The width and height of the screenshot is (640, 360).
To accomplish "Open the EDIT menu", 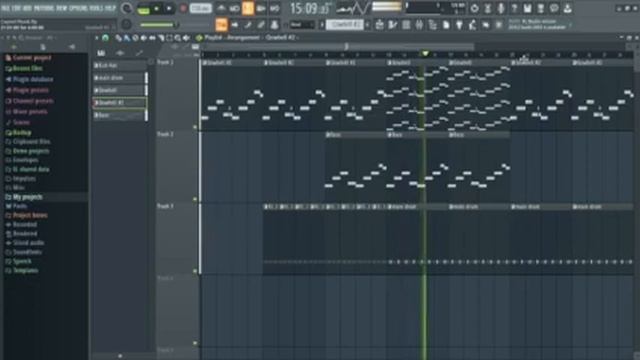I will [x=17, y=8].
